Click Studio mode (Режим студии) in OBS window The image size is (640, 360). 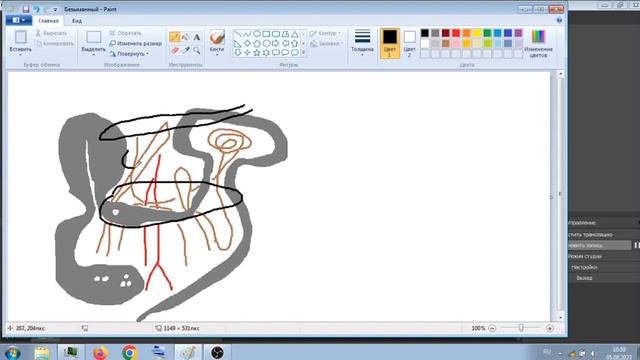pyautogui.click(x=584, y=256)
